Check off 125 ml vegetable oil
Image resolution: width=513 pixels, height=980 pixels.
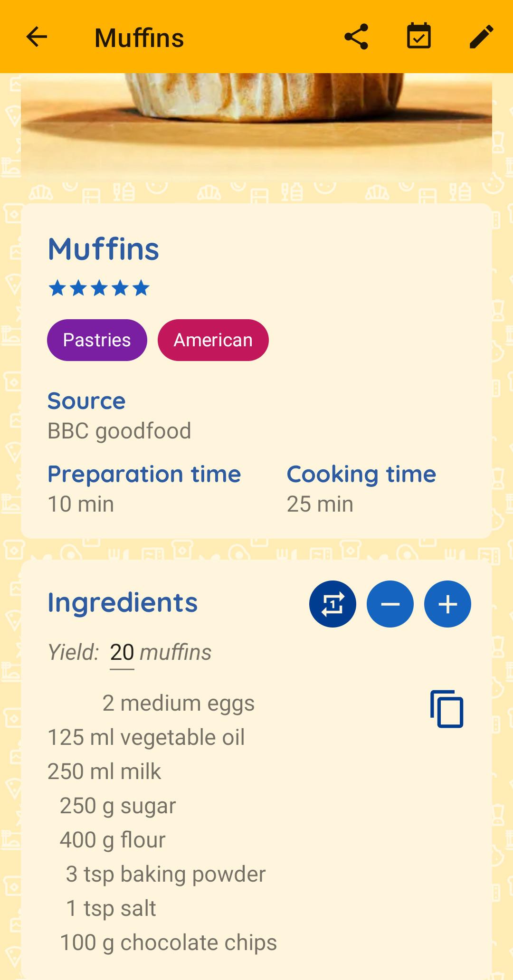click(146, 737)
